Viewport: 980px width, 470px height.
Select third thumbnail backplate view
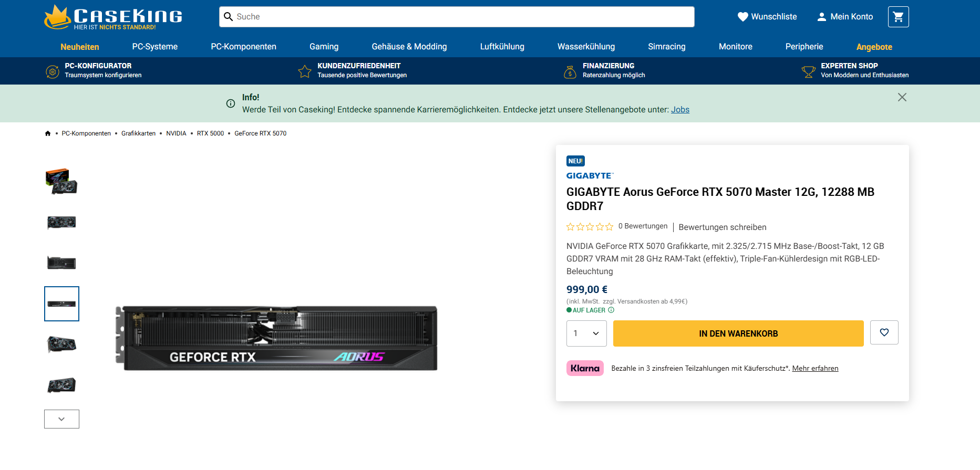[x=61, y=263]
